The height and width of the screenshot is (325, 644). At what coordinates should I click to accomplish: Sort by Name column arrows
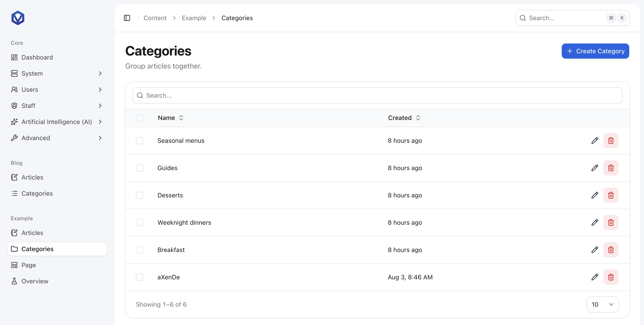tap(181, 118)
